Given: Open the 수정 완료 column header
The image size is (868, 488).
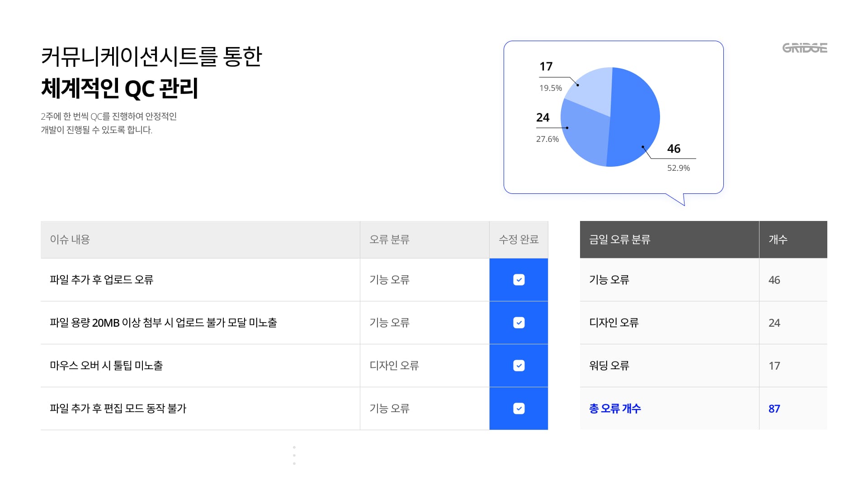Looking at the screenshot, I should tap(519, 240).
